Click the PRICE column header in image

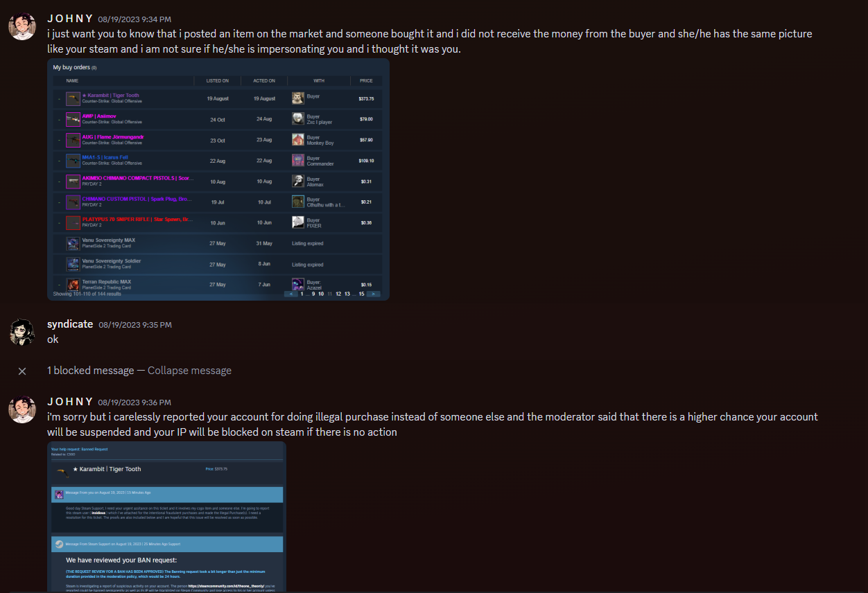coord(366,81)
